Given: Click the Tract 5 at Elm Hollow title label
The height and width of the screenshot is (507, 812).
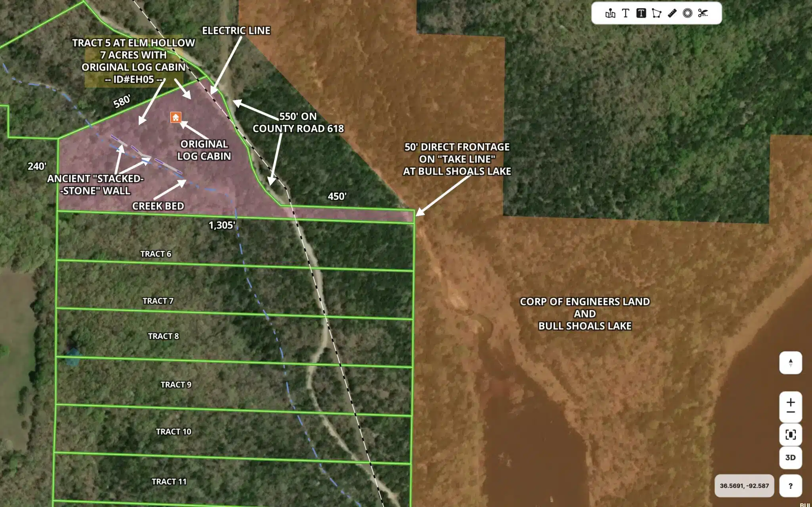Looking at the screenshot, I should [x=134, y=43].
